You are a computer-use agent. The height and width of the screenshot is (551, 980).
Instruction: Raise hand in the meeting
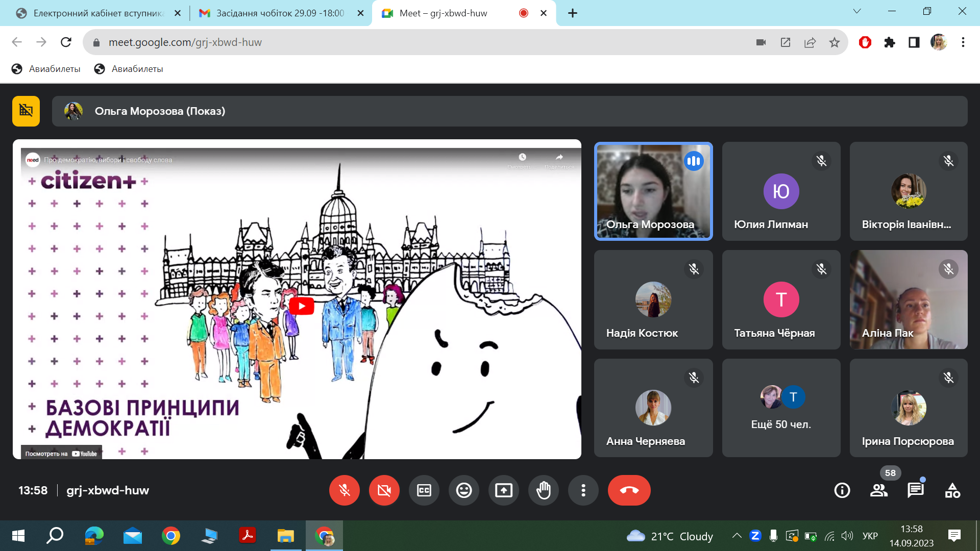pyautogui.click(x=544, y=490)
